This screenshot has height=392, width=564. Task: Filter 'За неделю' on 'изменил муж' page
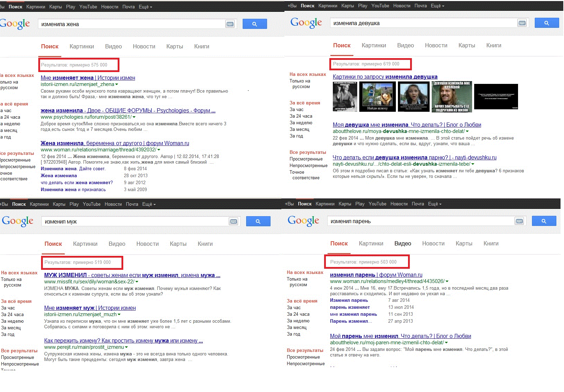pos(12,321)
